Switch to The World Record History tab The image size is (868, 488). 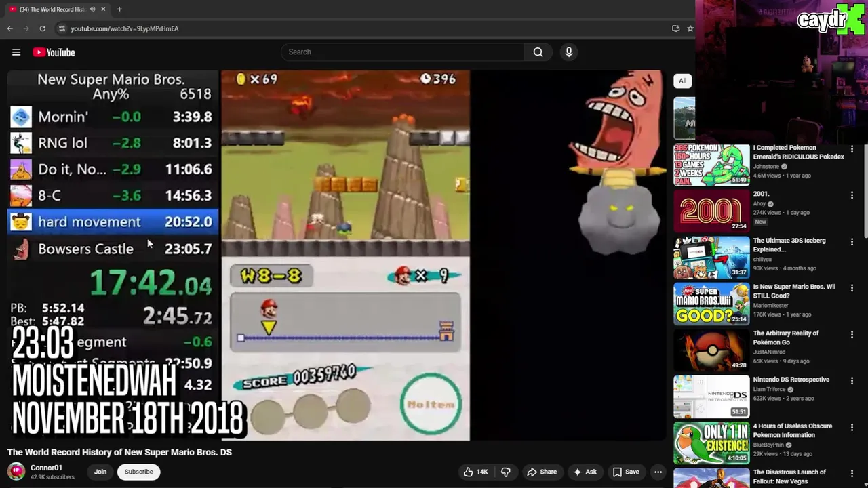(52, 9)
